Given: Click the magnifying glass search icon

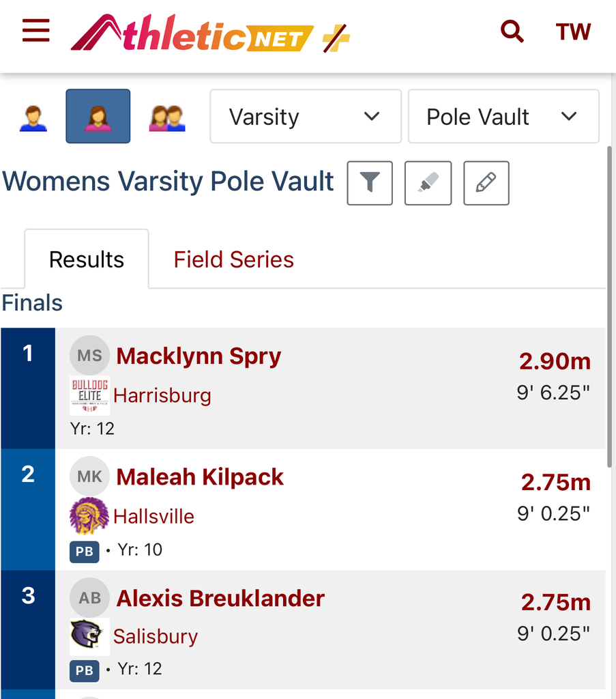Looking at the screenshot, I should [512, 31].
